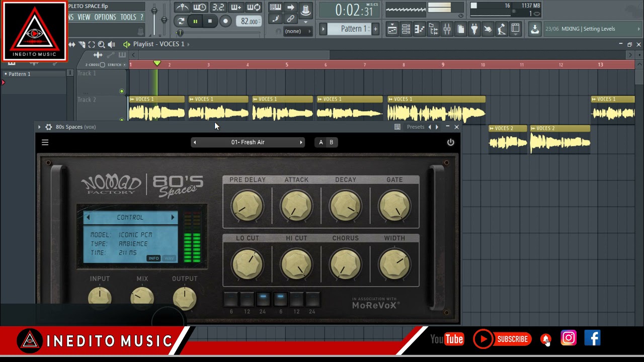Toggle first lo-cut slope button 6
This screenshot has width=644, height=362.
(x=231, y=299)
